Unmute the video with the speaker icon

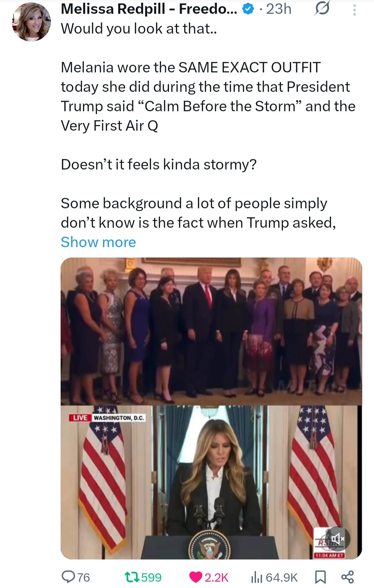pyautogui.click(x=338, y=538)
